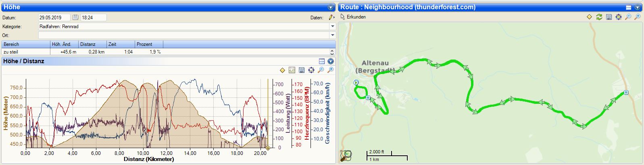The image size is (644, 165).
Task: Open the Ort dropdown
Action: 332,35
